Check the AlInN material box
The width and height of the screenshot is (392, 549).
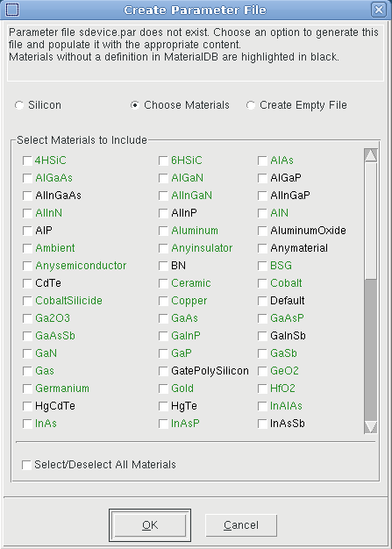(x=27, y=213)
